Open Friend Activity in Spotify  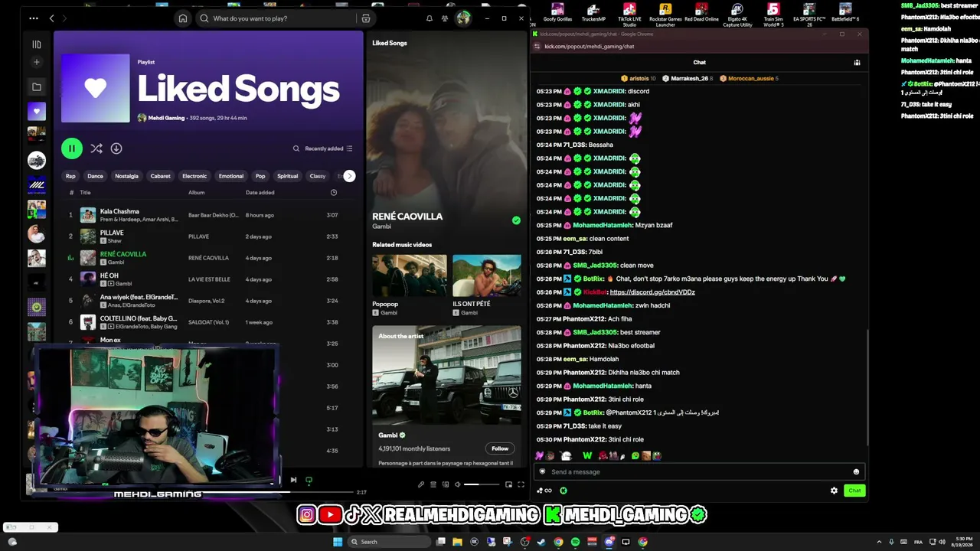pyautogui.click(x=445, y=18)
